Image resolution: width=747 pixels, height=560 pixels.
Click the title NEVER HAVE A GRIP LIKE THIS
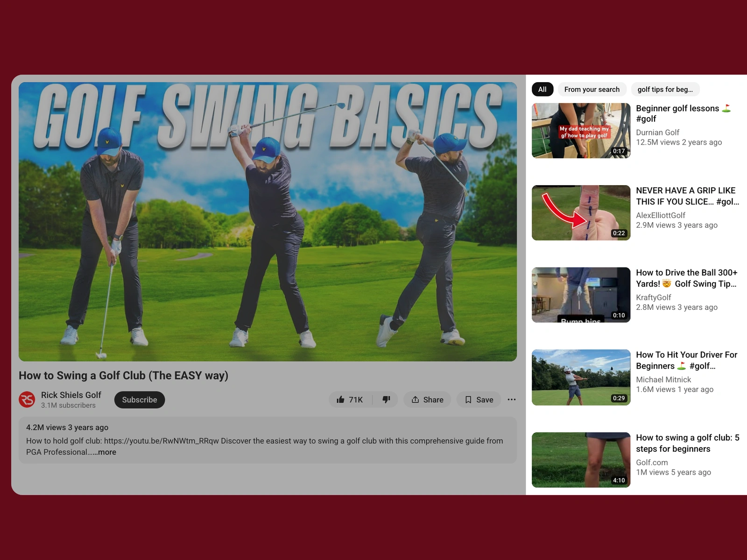[x=687, y=196]
